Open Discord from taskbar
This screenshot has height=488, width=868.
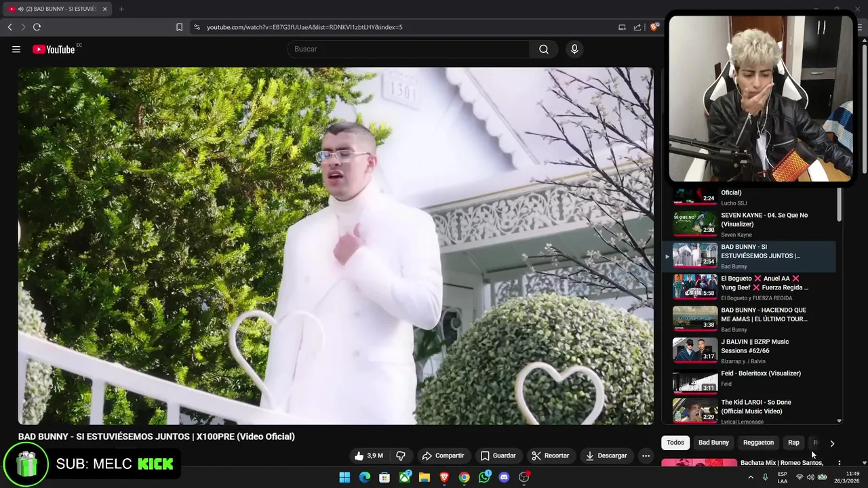[504, 477]
